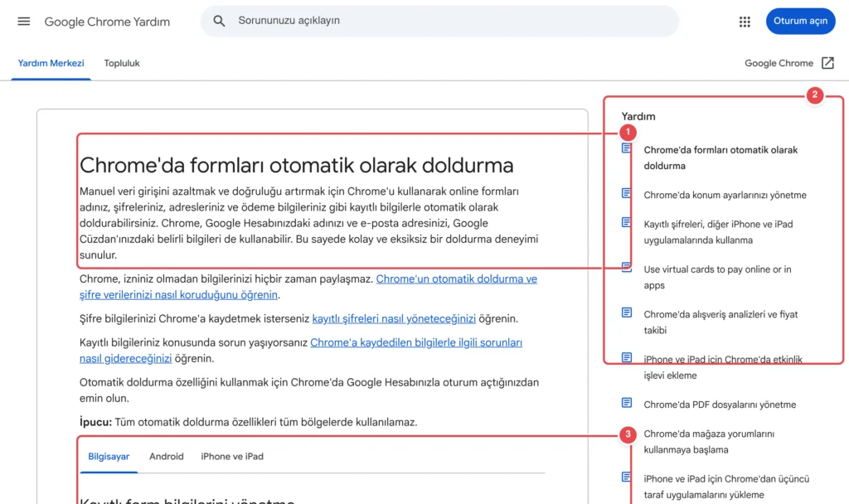
Task: Click the search magnifier icon
Action: click(x=219, y=21)
